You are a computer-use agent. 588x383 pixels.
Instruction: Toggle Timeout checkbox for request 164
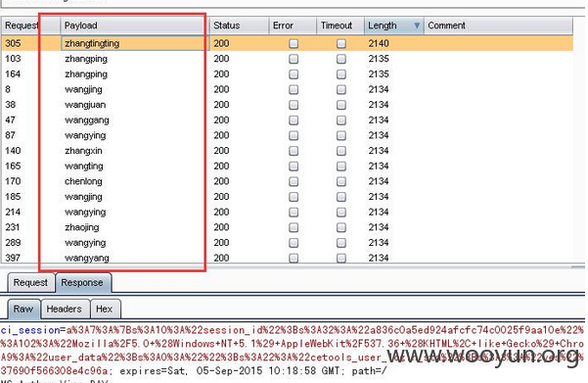pyautogui.click(x=341, y=74)
